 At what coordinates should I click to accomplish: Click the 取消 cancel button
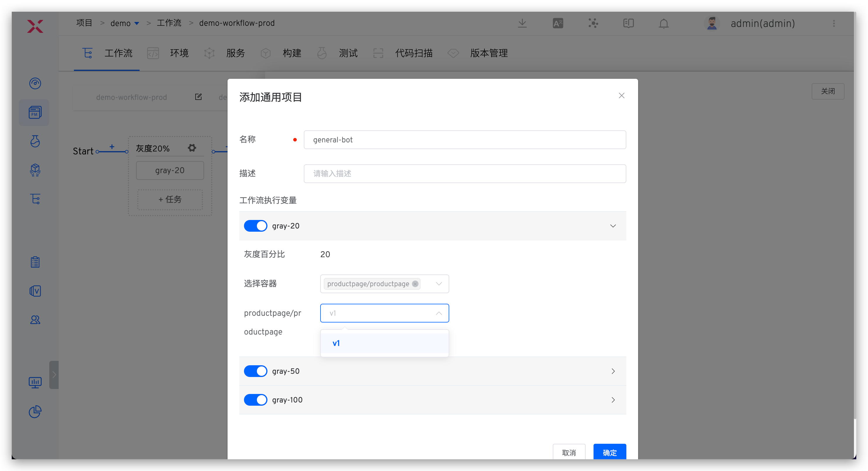click(x=569, y=452)
